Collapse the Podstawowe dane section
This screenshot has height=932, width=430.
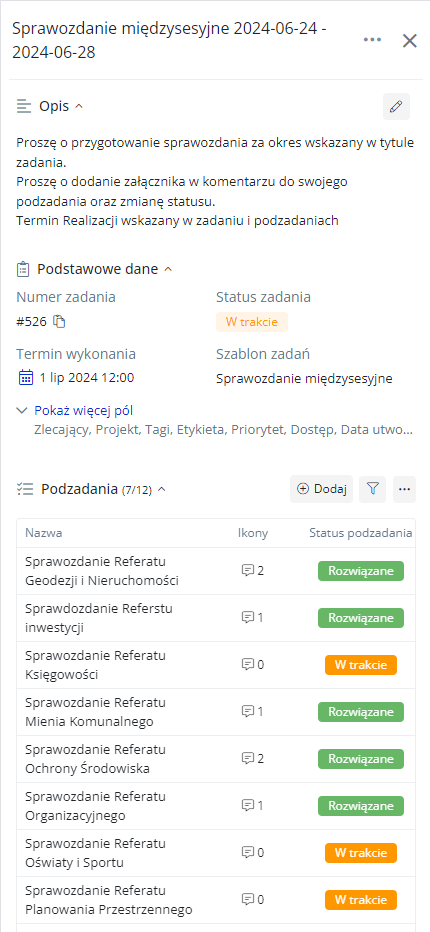coord(168,269)
